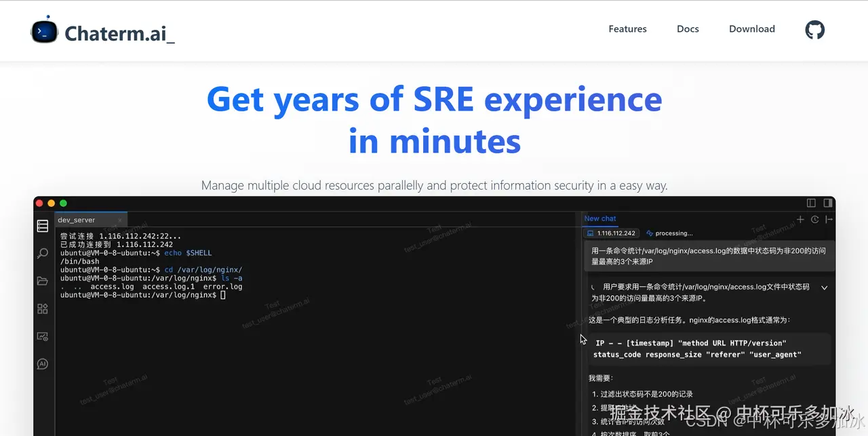Click the processing... status indicator
The width and height of the screenshot is (868, 436).
click(x=669, y=233)
